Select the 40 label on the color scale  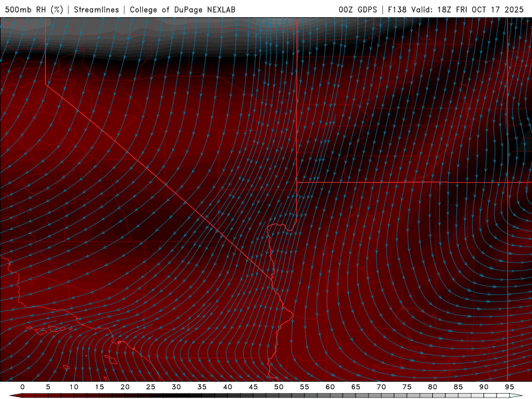click(x=227, y=387)
